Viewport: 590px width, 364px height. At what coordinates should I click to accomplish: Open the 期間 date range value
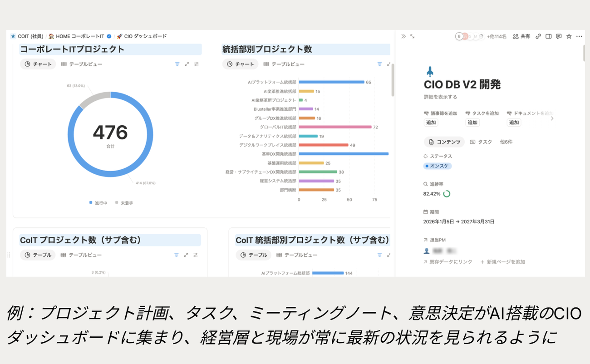point(459,222)
